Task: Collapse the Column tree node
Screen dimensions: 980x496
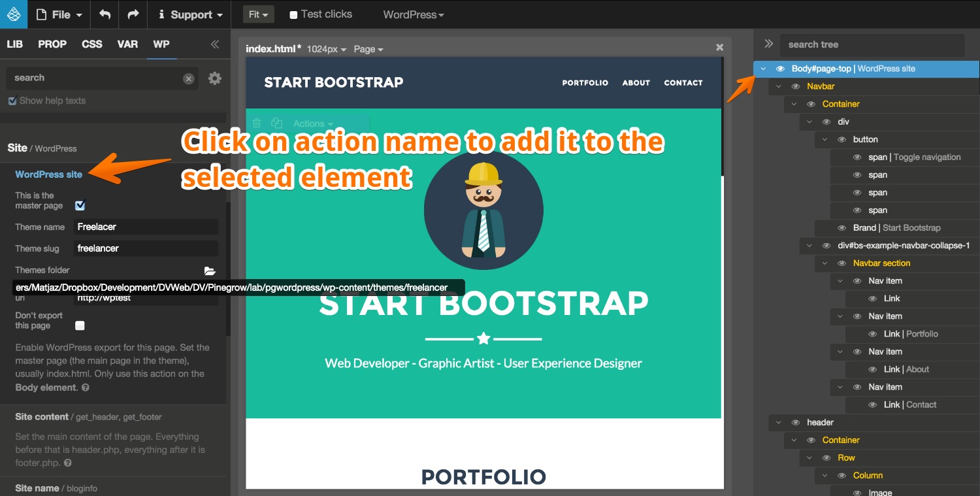Action: pos(825,475)
